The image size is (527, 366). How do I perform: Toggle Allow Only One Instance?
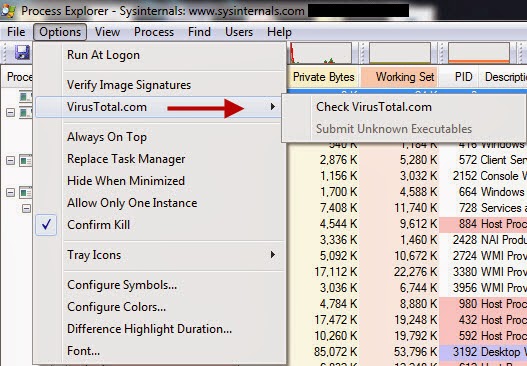(x=159, y=203)
